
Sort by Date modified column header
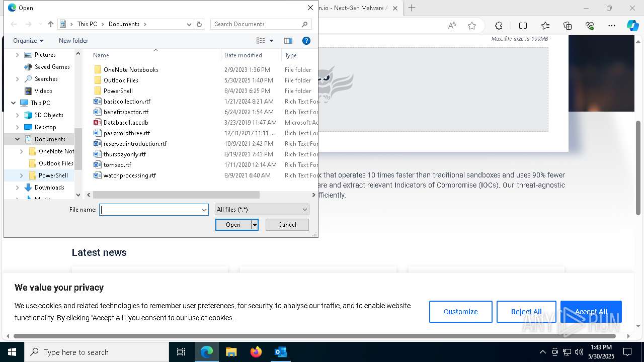251,55
